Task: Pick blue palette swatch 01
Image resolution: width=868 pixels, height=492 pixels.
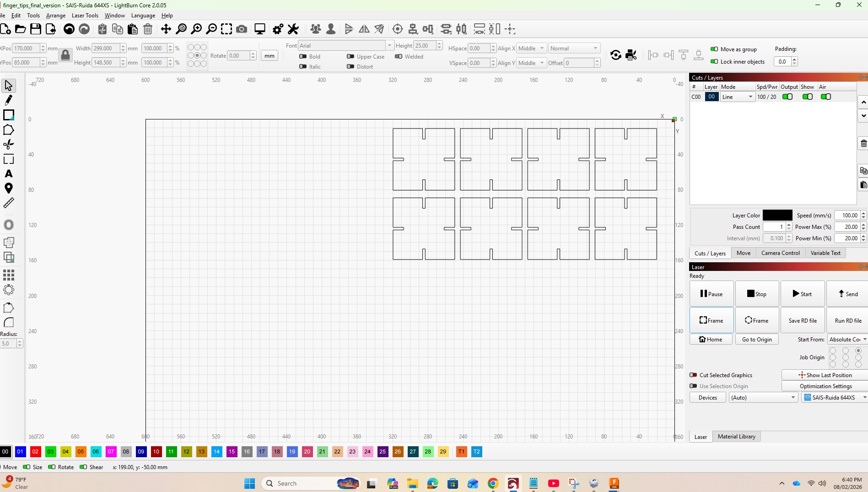Action: pyautogui.click(x=20, y=451)
